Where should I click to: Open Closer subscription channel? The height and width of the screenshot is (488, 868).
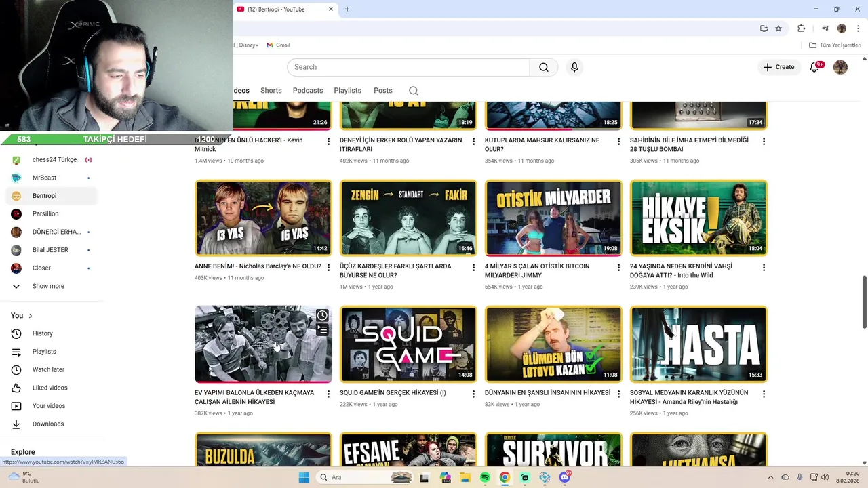[51, 268]
